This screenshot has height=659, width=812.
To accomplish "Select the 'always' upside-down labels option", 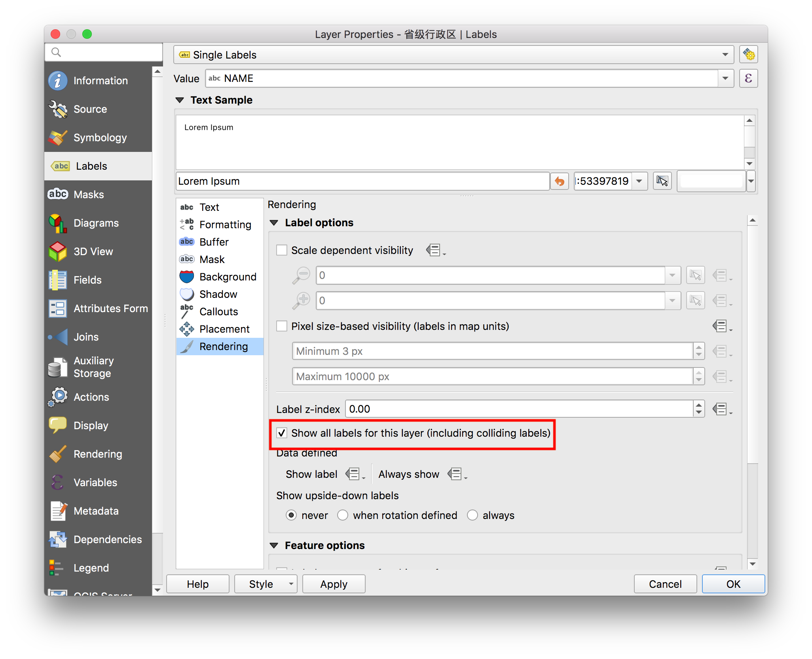I will (x=472, y=515).
